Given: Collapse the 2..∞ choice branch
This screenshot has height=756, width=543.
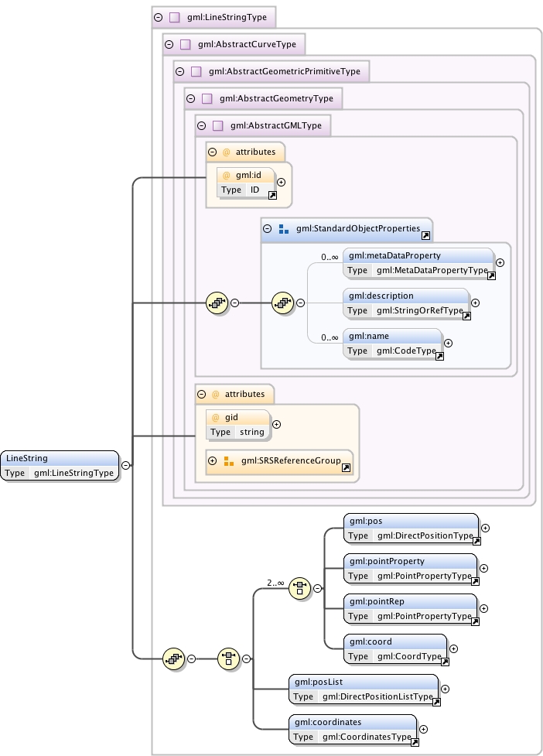Looking at the screenshot, I should pyautogui.click(x=317, y=588).
